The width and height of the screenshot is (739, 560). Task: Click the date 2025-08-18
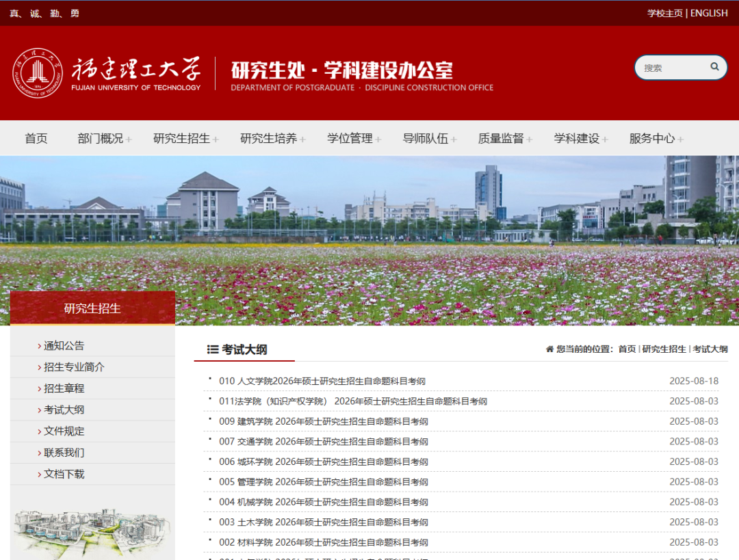coord(694,381)
